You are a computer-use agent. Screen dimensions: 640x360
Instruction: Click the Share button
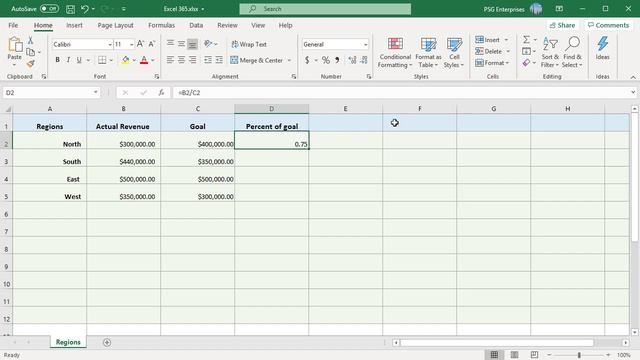tap(562, 25)
